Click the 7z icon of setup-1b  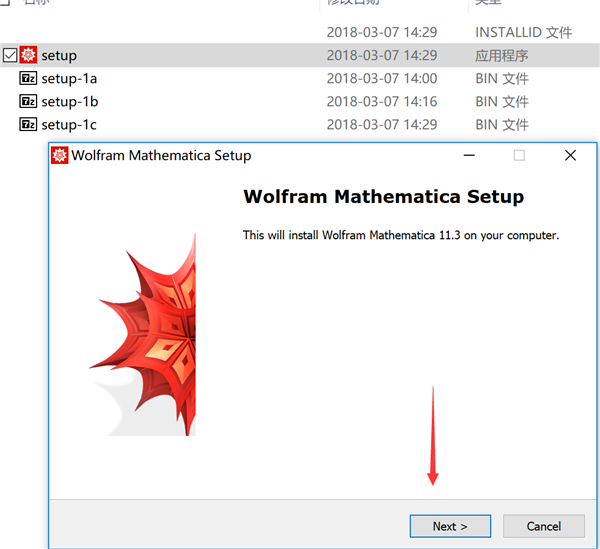pyautogui.click(x=28, y=101)
